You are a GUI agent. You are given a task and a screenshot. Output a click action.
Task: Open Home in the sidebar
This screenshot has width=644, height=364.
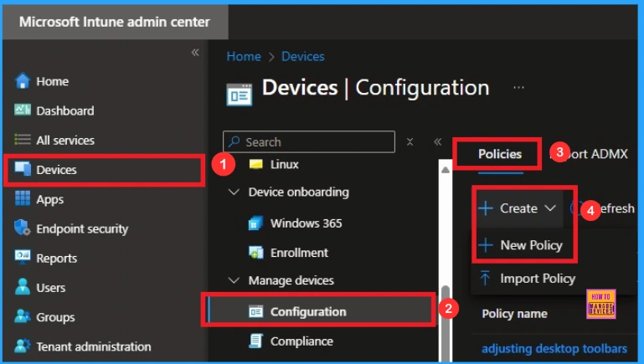point(52,81)
